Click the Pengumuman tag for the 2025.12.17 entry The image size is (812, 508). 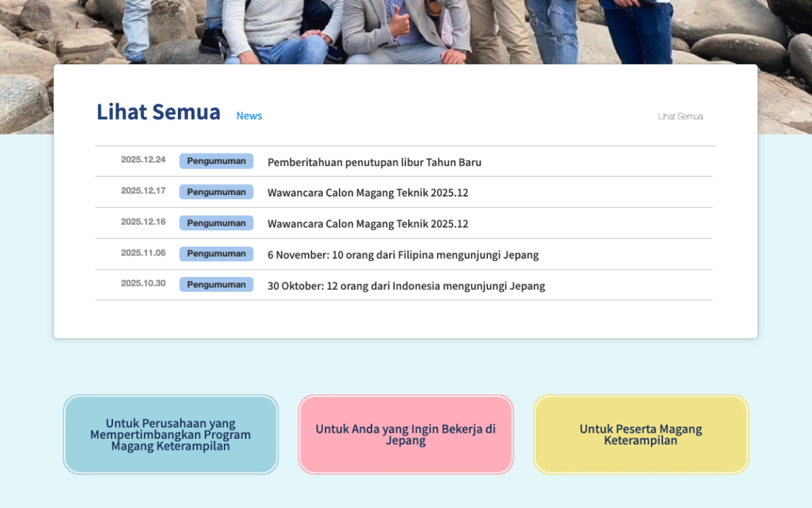(216, 192)
